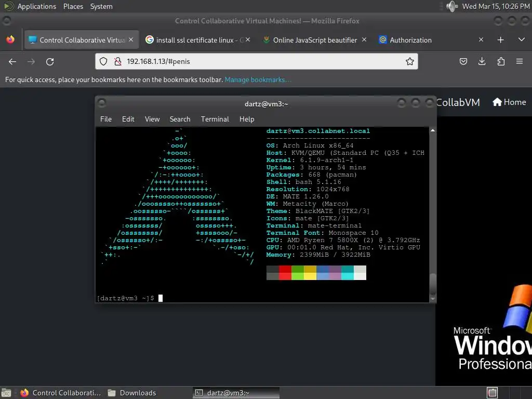This screenshot has width=532, height=399.
Task: Open the Save to Pocket icon
Action: [463, 61]
